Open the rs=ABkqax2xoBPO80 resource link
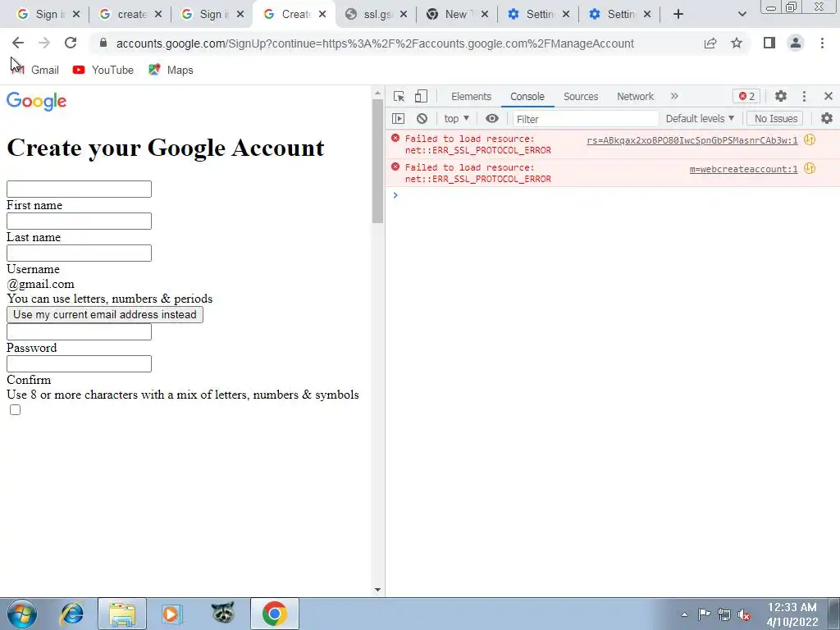This screenshot has width=840, height=630. (x=692, y=140)
